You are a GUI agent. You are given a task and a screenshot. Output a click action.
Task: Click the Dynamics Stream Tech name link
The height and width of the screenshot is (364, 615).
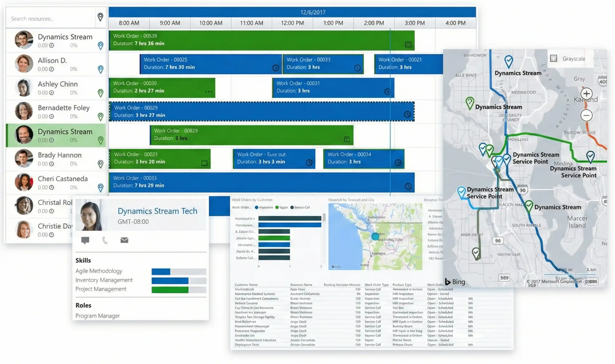click(x=157, y=211)
